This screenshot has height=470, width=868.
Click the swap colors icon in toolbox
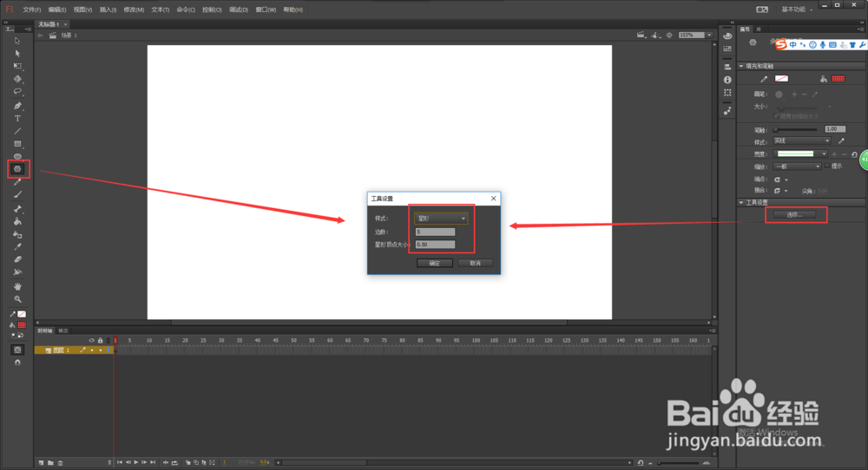point(21,336)
